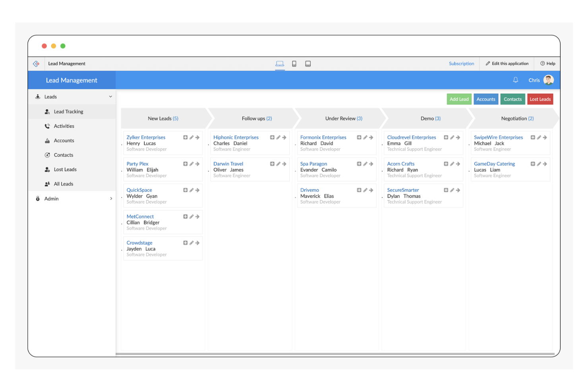Screen dimensions: 588x392
Task: Edit GameDay Catering via its pencil icon
Action: [x=539, y=164]
